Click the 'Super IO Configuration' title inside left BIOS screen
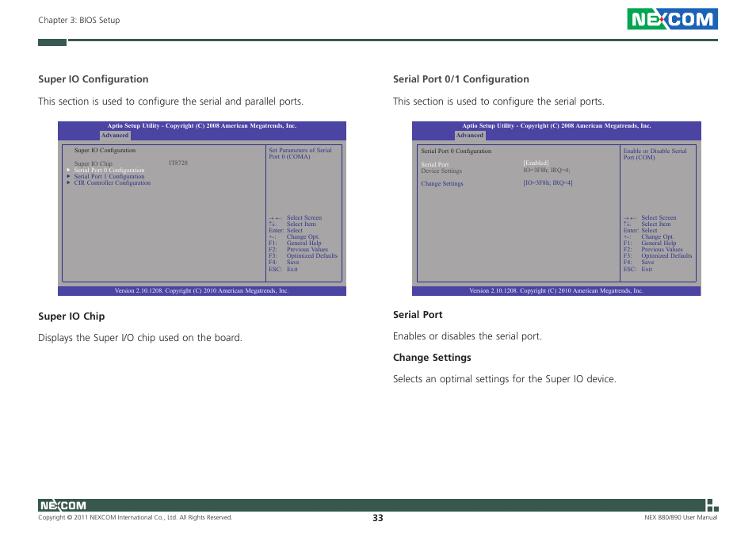756x533 pixels. pos(105,150)
